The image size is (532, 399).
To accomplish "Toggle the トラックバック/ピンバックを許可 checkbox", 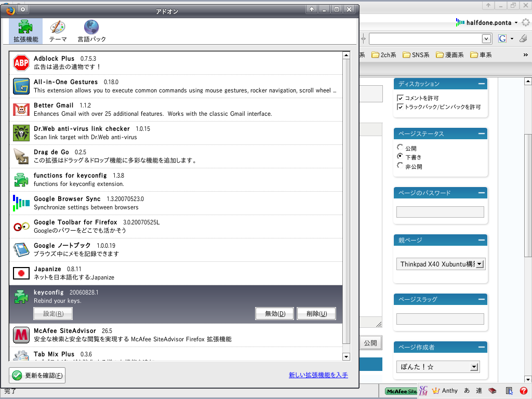I will pyautogui.click(x=401, y=107).
